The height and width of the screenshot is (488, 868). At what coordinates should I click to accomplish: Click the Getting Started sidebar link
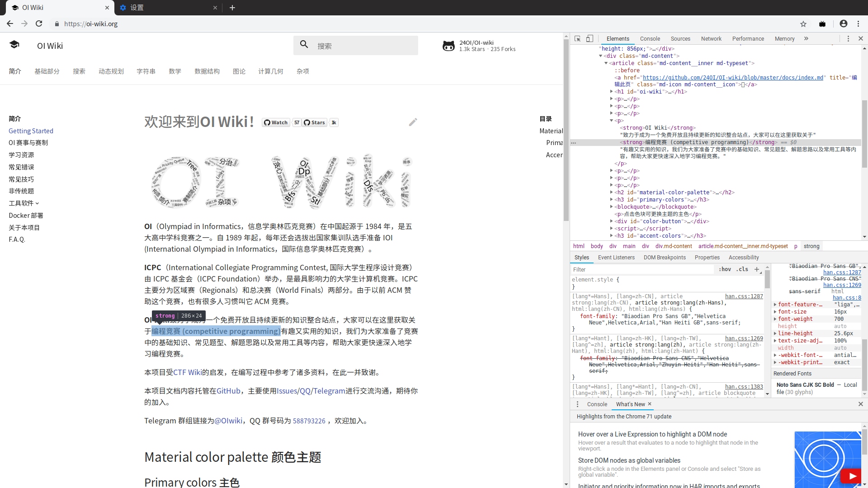pyautogui.click(x=31, y=131)
